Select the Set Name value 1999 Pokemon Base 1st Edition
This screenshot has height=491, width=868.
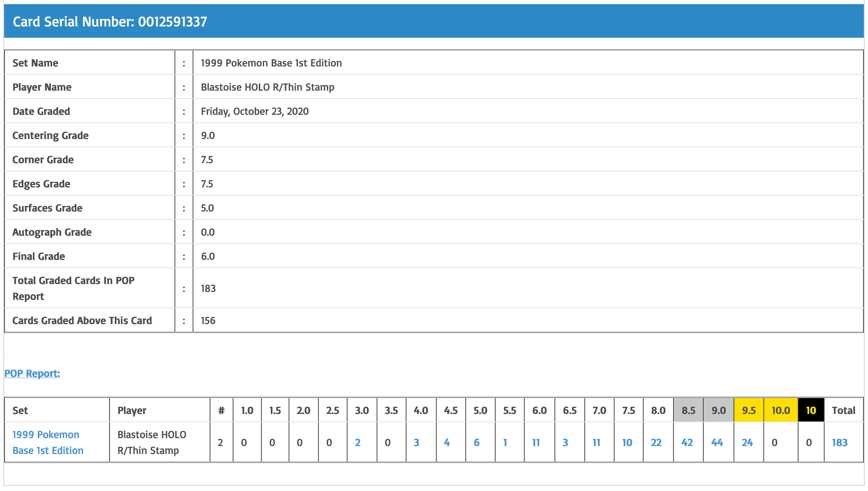(x=271, y=63)
